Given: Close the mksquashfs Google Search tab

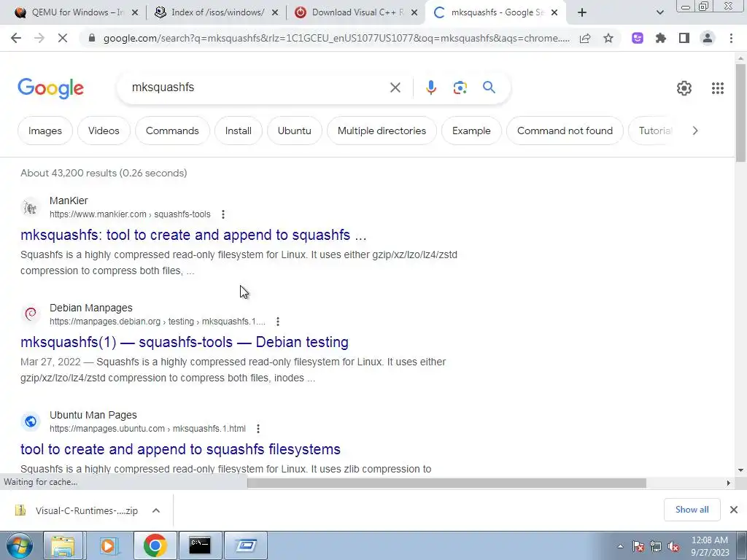Looking at the screenshot, I should point(554,13).
